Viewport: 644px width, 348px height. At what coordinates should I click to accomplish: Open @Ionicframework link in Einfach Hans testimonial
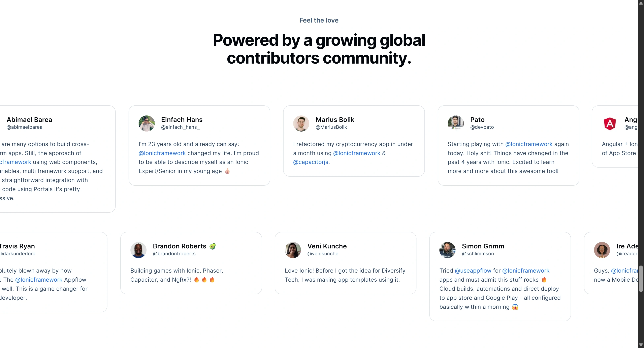click(x=162, y=153)
